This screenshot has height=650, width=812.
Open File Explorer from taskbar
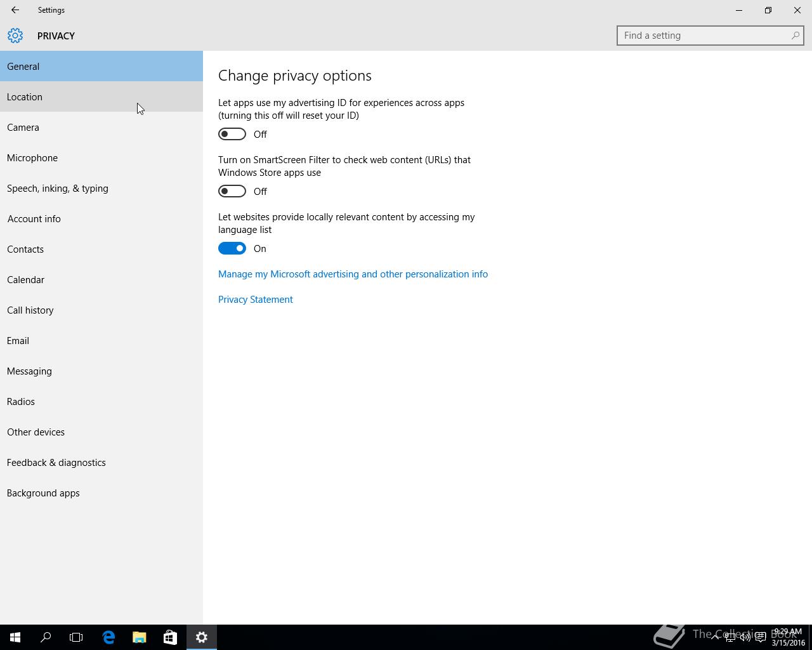tap(139, 637)
